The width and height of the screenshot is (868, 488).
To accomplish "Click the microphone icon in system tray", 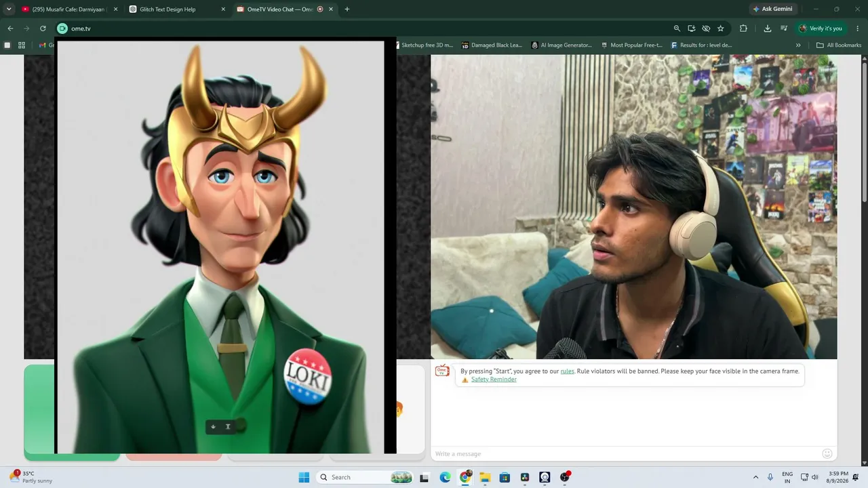I will coord(770,477).
